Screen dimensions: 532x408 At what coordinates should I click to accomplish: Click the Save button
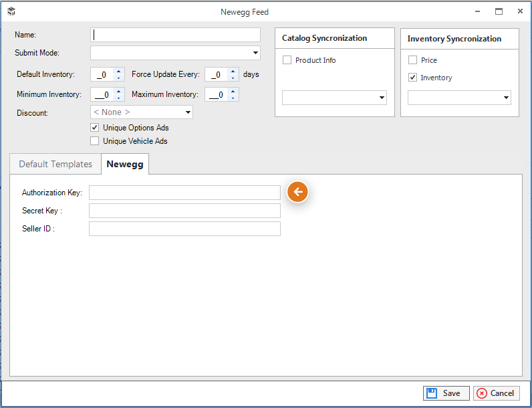tap(446, 393)
